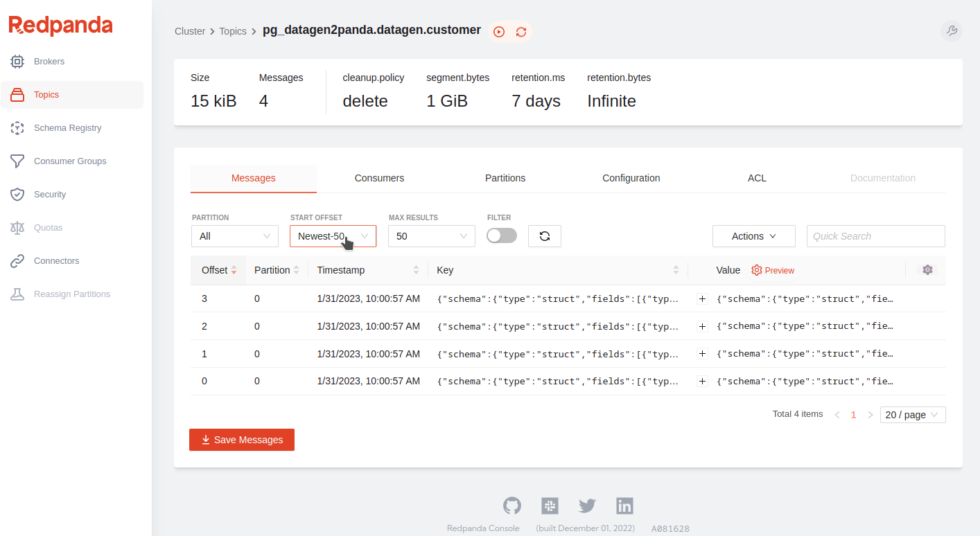Open Quotas section
This screenshot has height=536, width=980.
(x=72, y=228)
